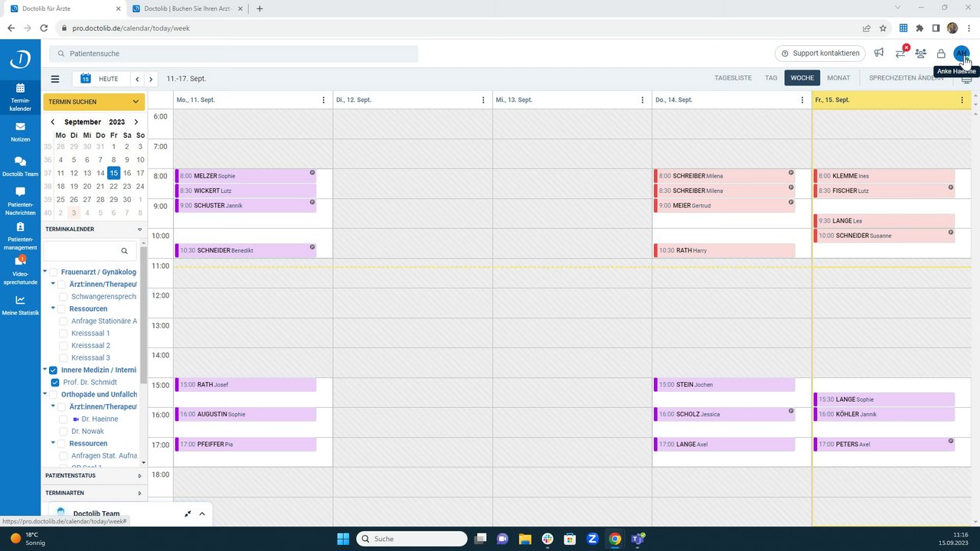The width and height of the screenshot is (980, 551).
Task: Check Kreisssaal 2 checkbox
Action: click(64, 345)
